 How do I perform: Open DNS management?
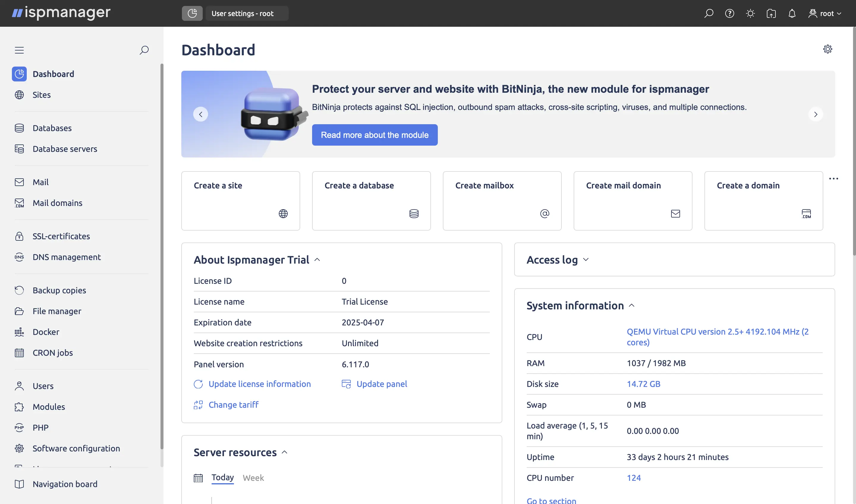point(67,257)
